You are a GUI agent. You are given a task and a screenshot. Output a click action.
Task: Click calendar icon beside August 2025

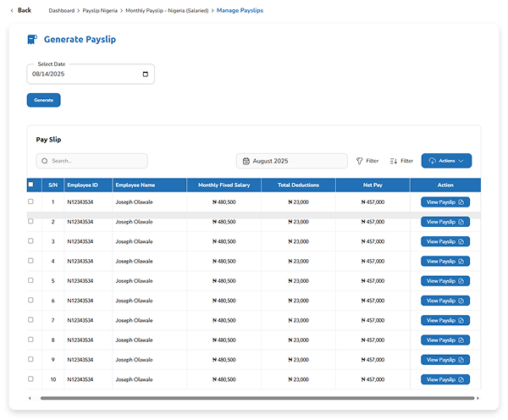click(x=246, y=161)
